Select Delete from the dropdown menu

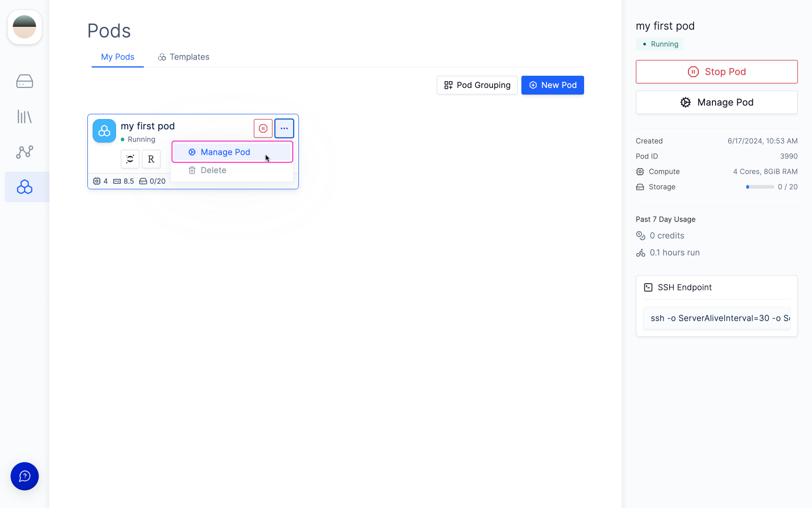(232, 170)
